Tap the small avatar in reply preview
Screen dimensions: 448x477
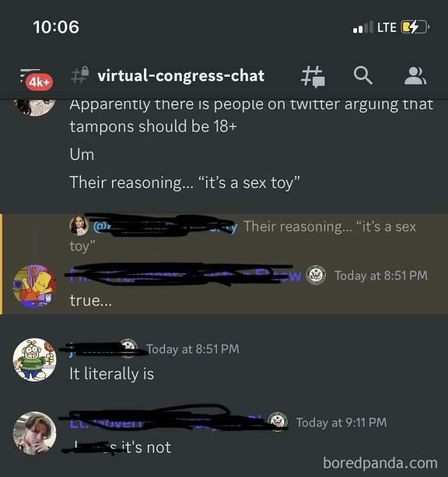click(x=79, y=226)
